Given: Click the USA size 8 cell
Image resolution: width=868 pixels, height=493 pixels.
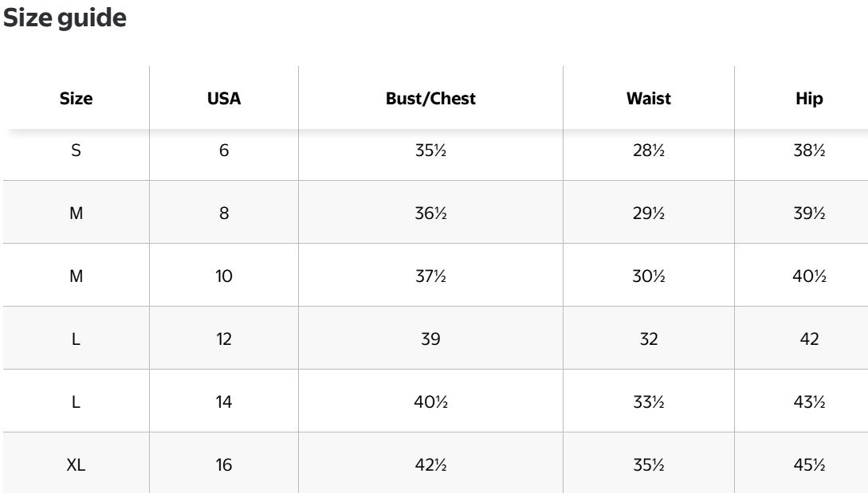Looking at the screenshot, I should coord(224,213).
